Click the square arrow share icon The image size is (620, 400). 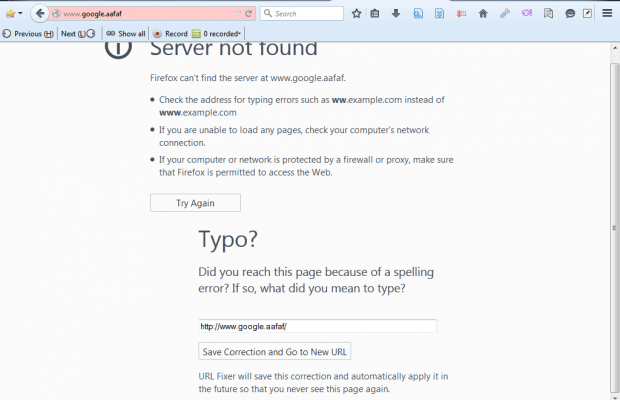click(x=588, y=13)
